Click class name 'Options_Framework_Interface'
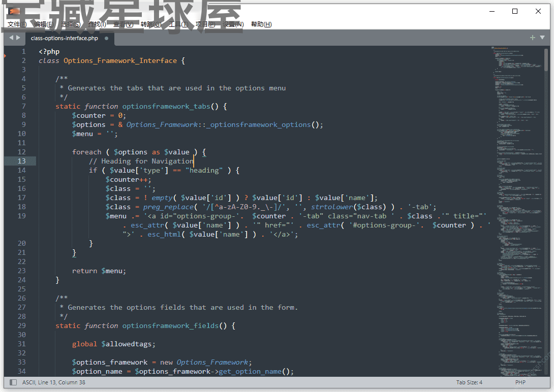The height and width of the screenshot is (392, 554). coord(120,61)
